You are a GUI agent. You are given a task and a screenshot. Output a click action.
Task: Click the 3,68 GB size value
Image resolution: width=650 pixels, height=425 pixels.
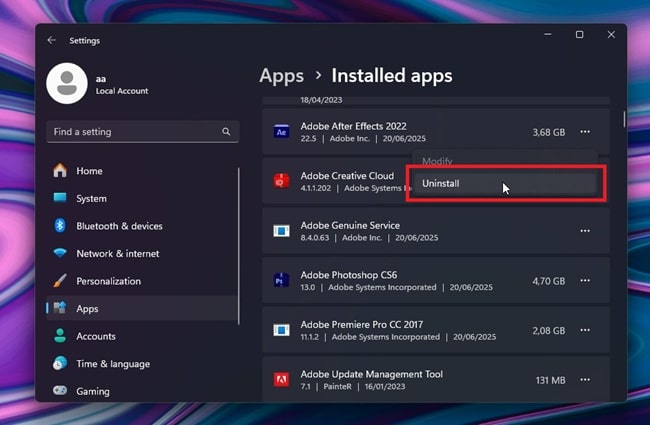click(549, 132)
